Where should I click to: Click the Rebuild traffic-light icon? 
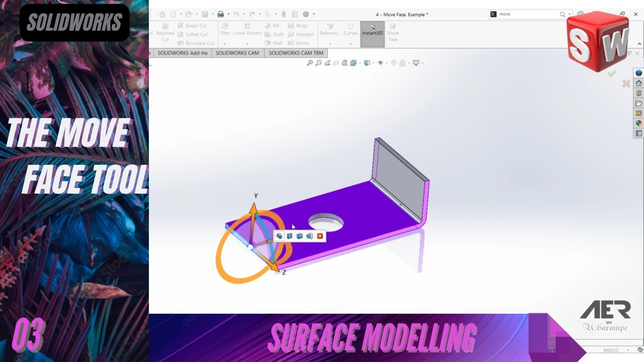click(283, 14)
